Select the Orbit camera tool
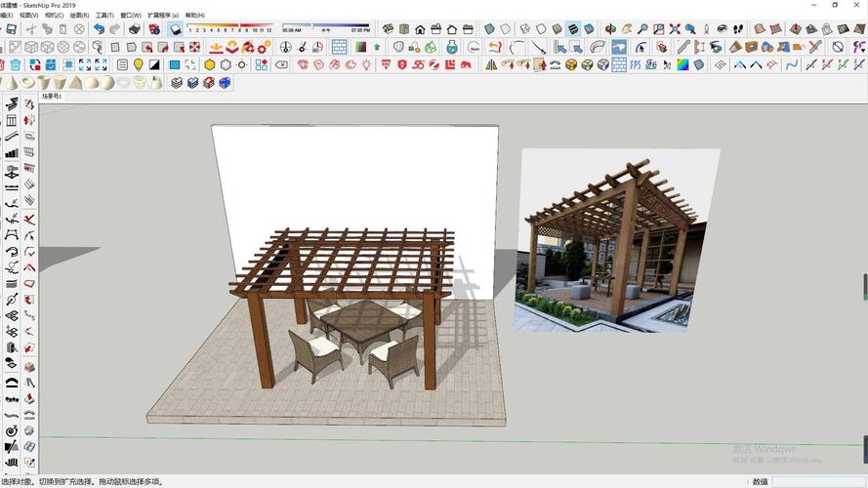The width and height of the screenshot is (868, 488). coord(610,28)
